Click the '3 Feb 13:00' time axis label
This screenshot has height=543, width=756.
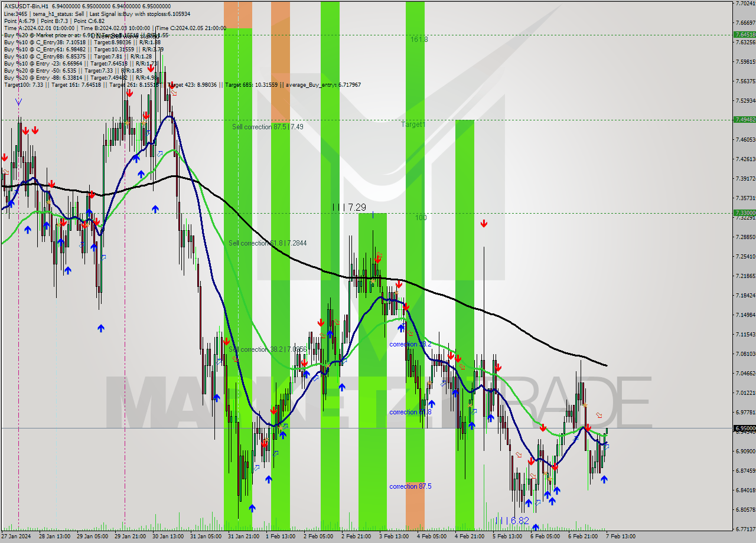(394, 537)
